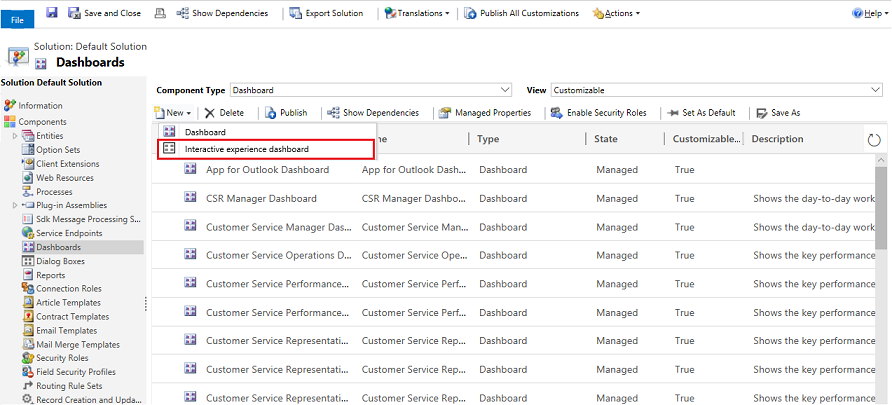Screen dimensions: 892x405
Task: Click Publish All Customizations icon
Action: click(x=470, y=13)
